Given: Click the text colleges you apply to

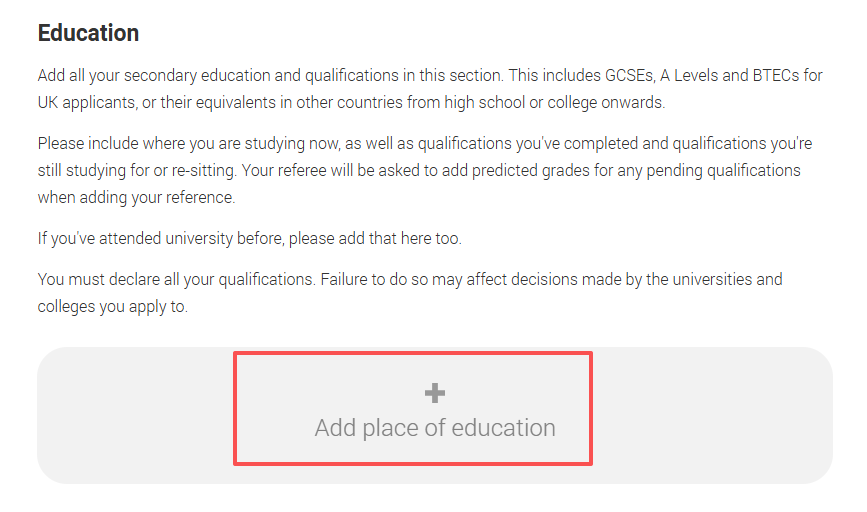Looking at the screenshot, I should pyautogui.click(x=112, y=307).
